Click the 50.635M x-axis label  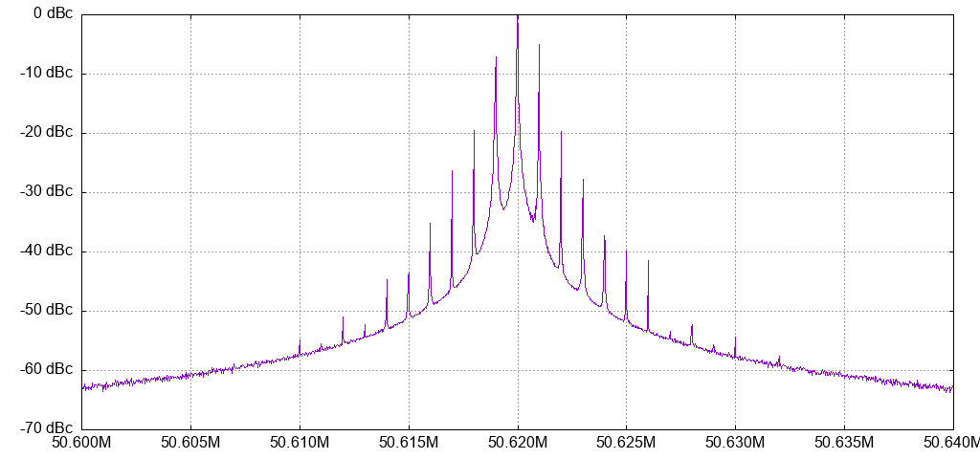844,445
